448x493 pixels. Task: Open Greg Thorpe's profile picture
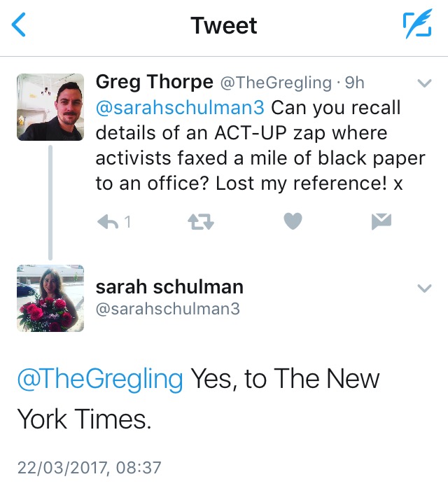pos(50,106)
